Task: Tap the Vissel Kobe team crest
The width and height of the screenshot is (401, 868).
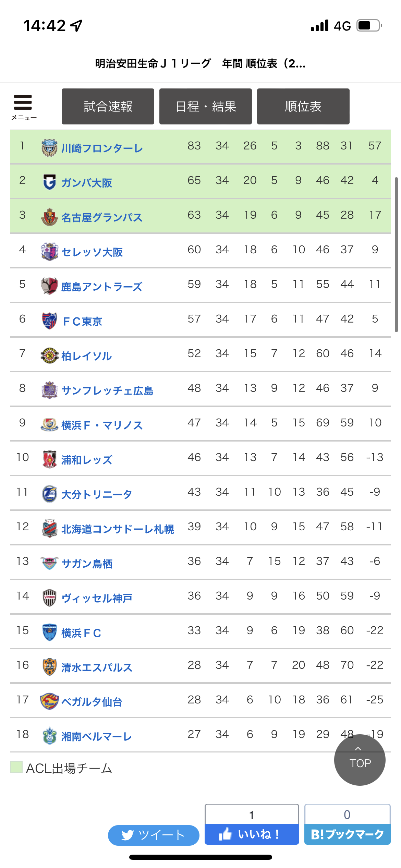Action: [49, 598]
